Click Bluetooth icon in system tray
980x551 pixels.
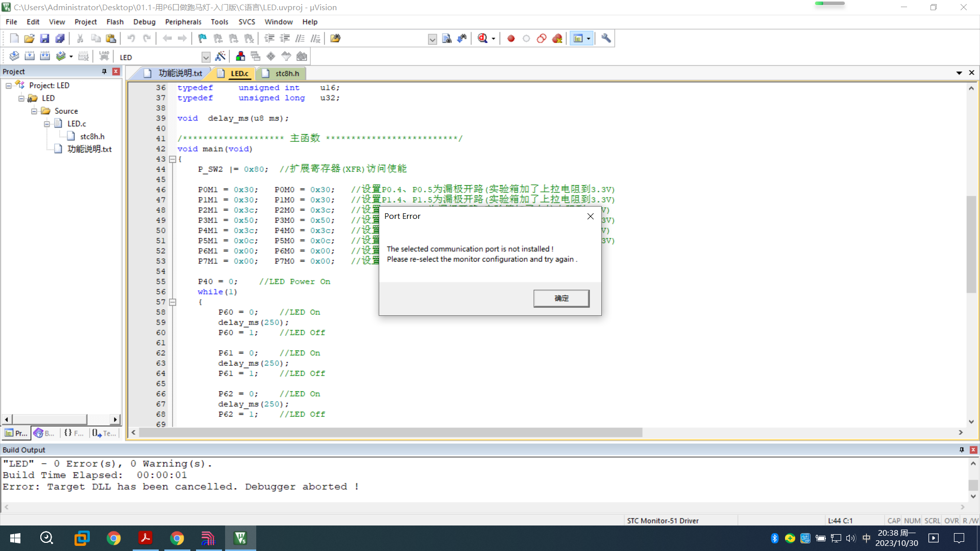pyautogui.click(x=774, y=538)
